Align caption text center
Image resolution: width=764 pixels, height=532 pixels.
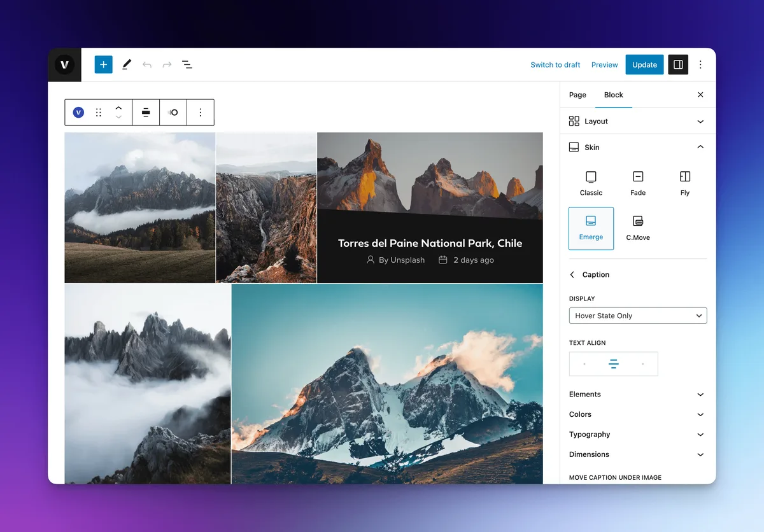[613, 364]
